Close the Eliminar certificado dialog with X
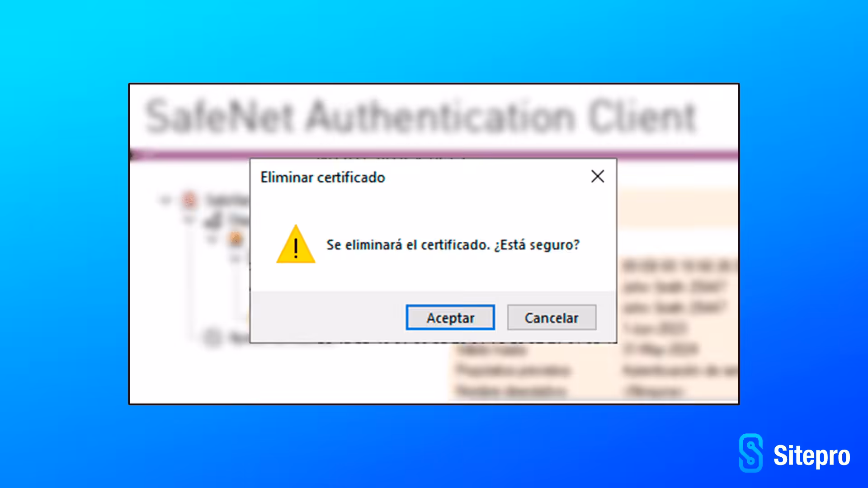 point(598,177)
